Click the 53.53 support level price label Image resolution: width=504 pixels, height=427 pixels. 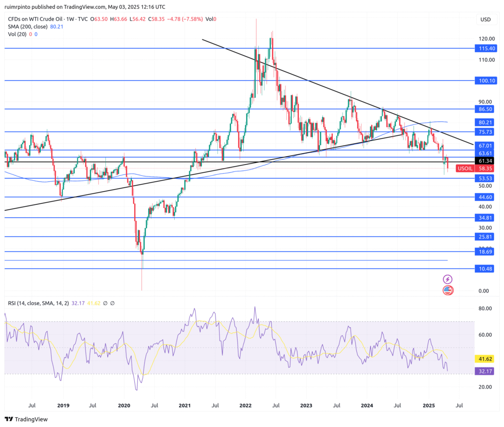click(485, 178)
